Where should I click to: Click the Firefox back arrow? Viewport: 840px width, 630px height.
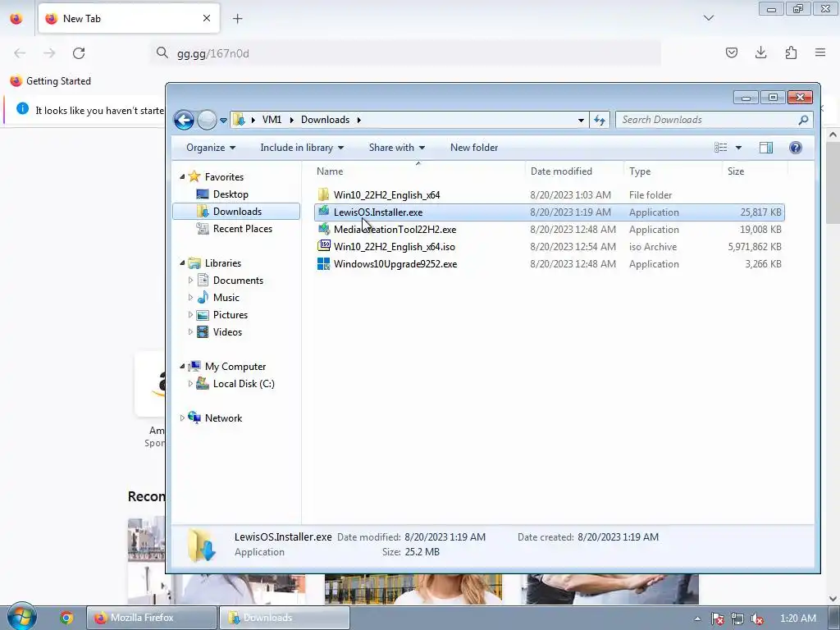[x=20, y=53]
